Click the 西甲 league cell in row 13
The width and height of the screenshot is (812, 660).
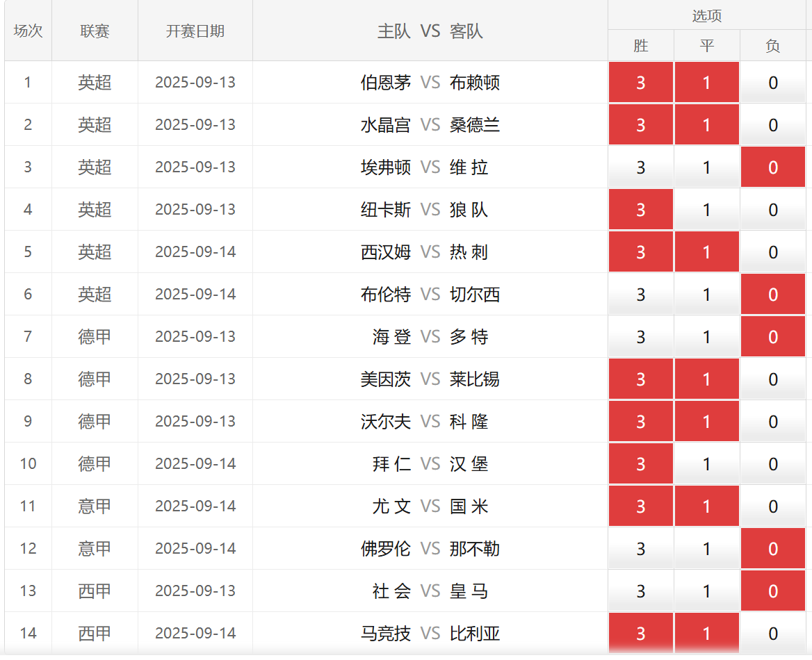95,591
